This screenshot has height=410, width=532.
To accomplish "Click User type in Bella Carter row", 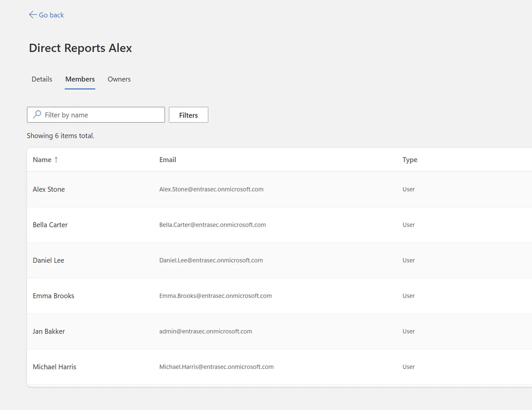I will (x=408, y=225).
